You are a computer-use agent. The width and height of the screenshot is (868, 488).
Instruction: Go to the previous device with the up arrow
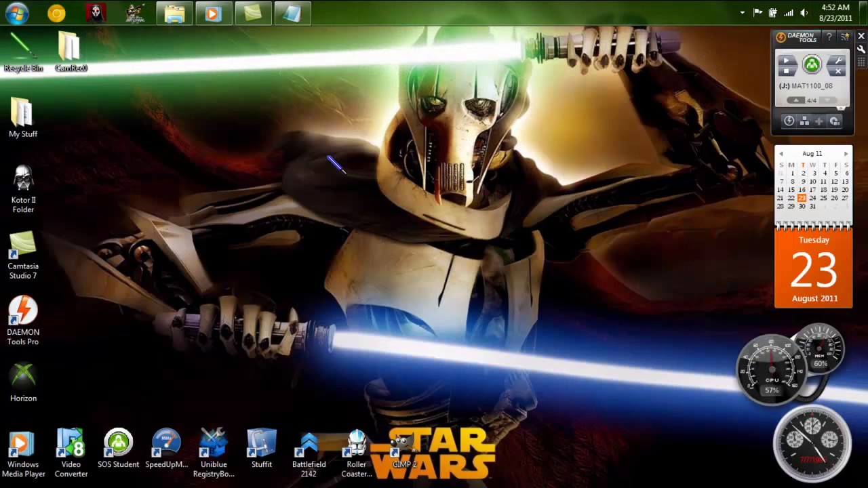796,100
